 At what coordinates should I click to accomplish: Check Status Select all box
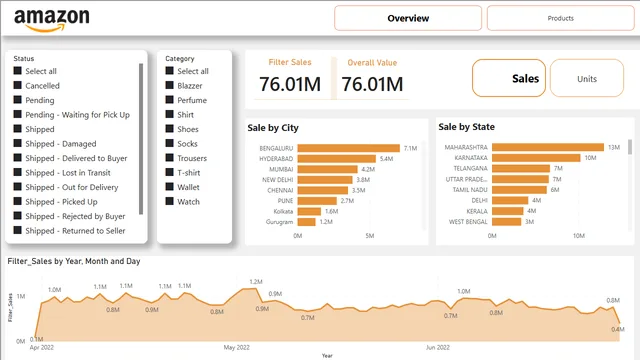(x=18, y=71)
